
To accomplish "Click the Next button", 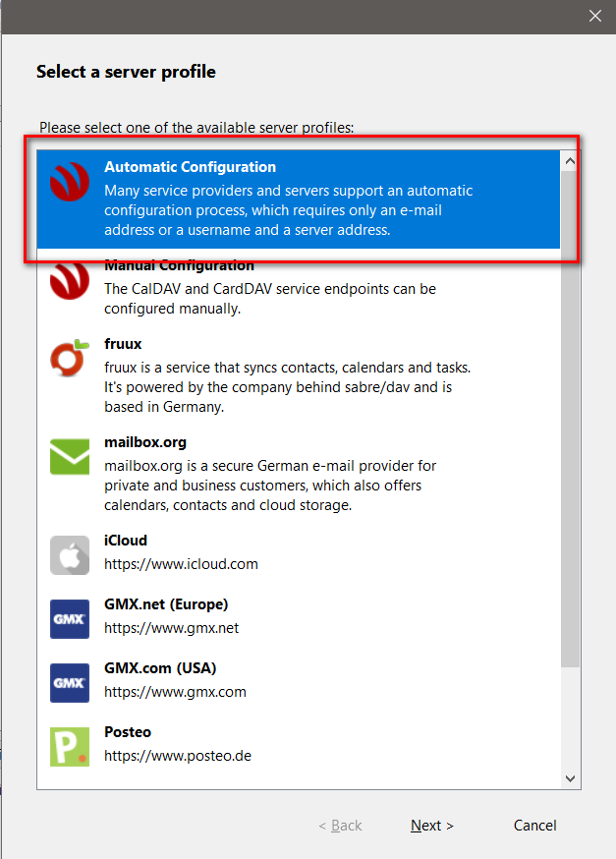I will click(x=432, y=825).
